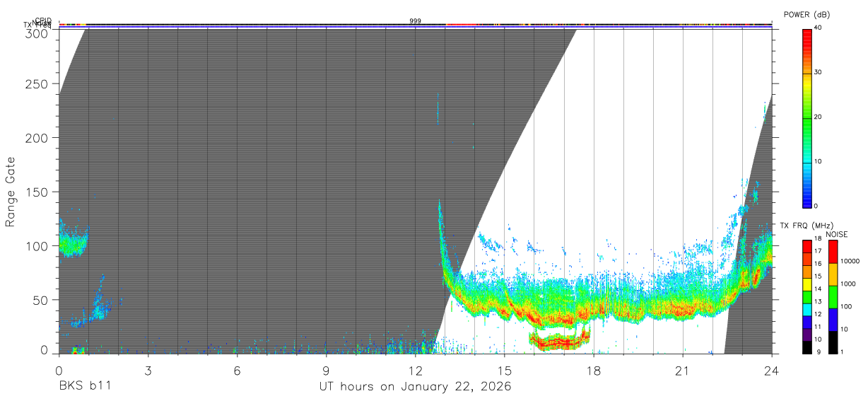Click the 18 UT hour tick label

click(x=594, y=370)
